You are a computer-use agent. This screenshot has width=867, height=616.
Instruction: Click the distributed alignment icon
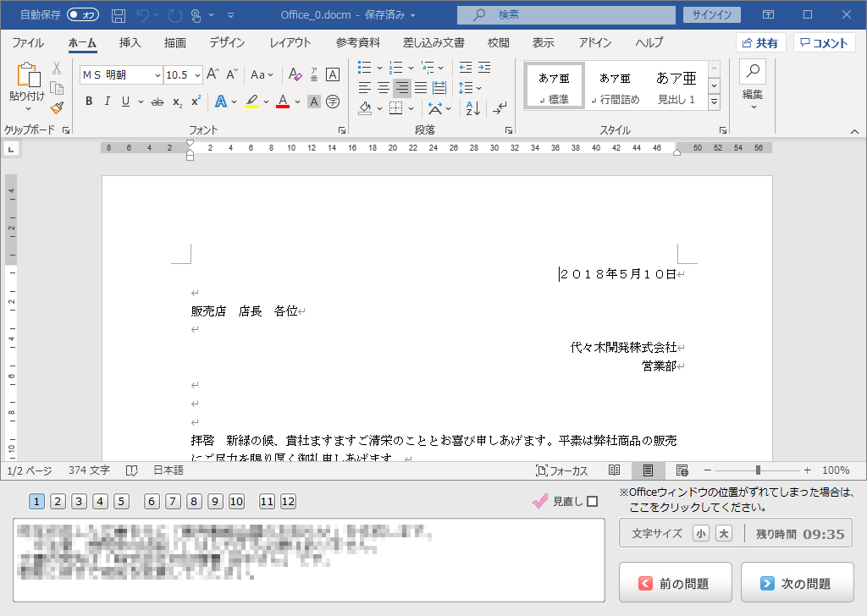pyautogui.click(x=439, y=87)
